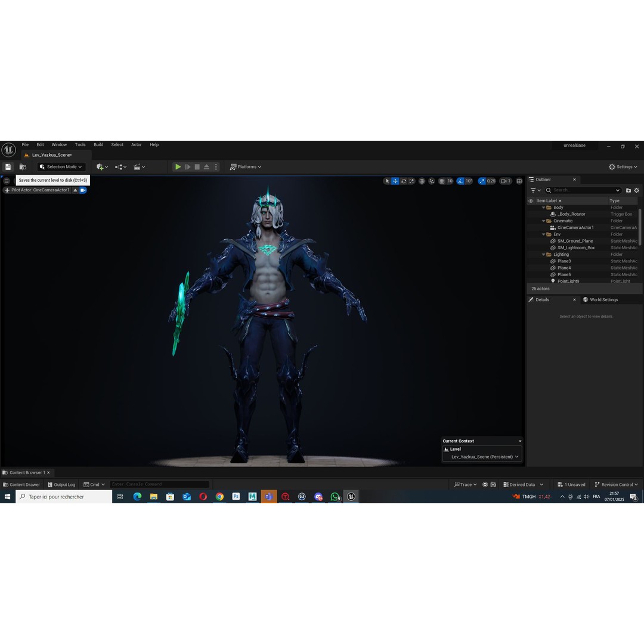The image size is (644, 644).
Task: Open the Edit menu
Action: (x=40, y=144)
